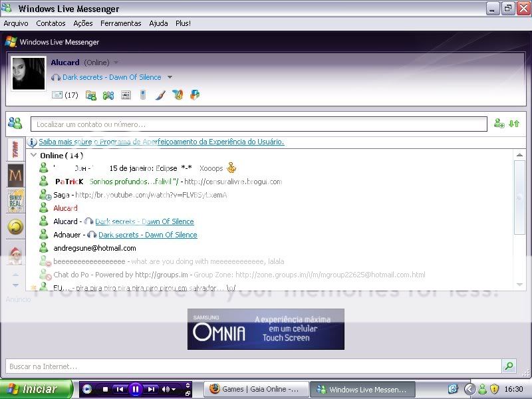Screen dimensions: 532x399
Task: Add a new contact icon
Action: click(x=498, y=124)
